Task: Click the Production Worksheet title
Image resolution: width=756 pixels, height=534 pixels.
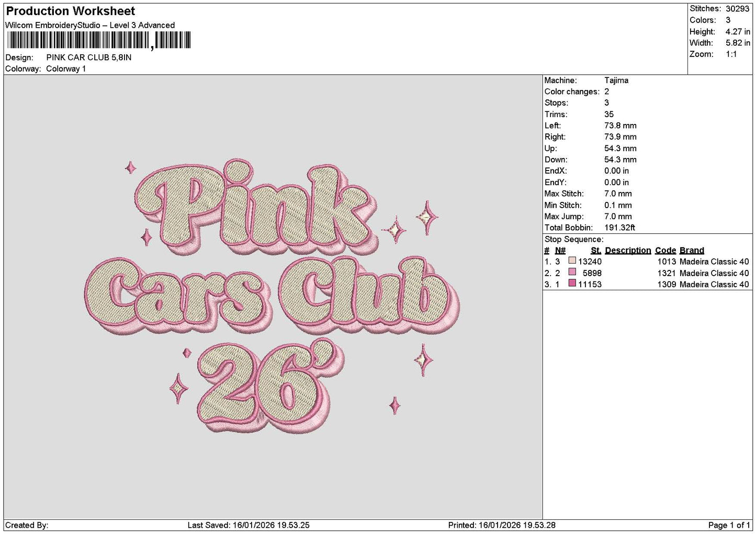Action: coord(70,11)
